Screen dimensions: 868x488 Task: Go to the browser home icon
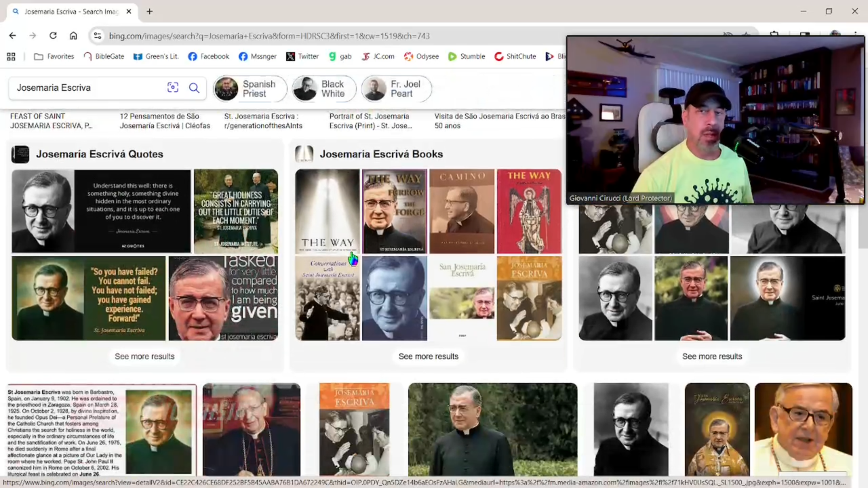point(73,36)
